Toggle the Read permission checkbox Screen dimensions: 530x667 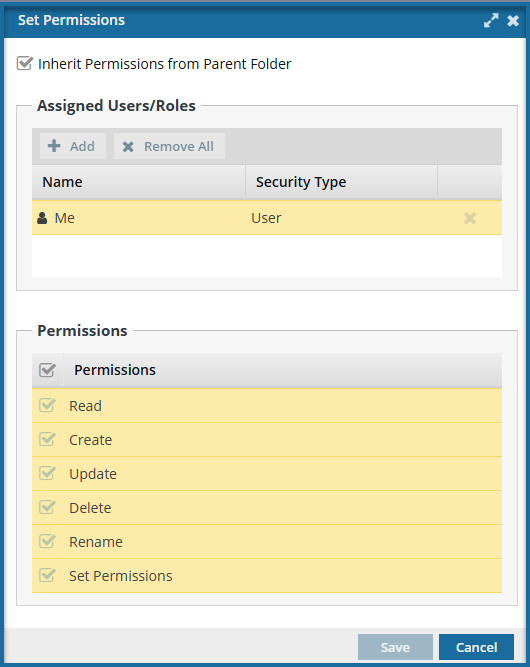(47, 405)
